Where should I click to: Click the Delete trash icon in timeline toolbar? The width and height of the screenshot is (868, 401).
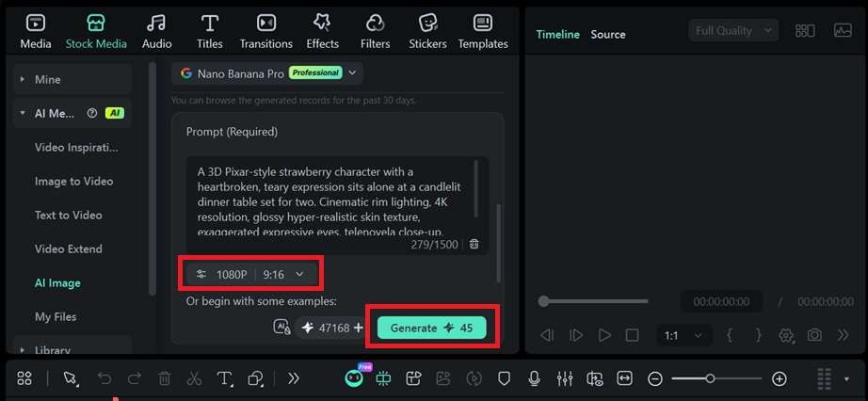165,378
